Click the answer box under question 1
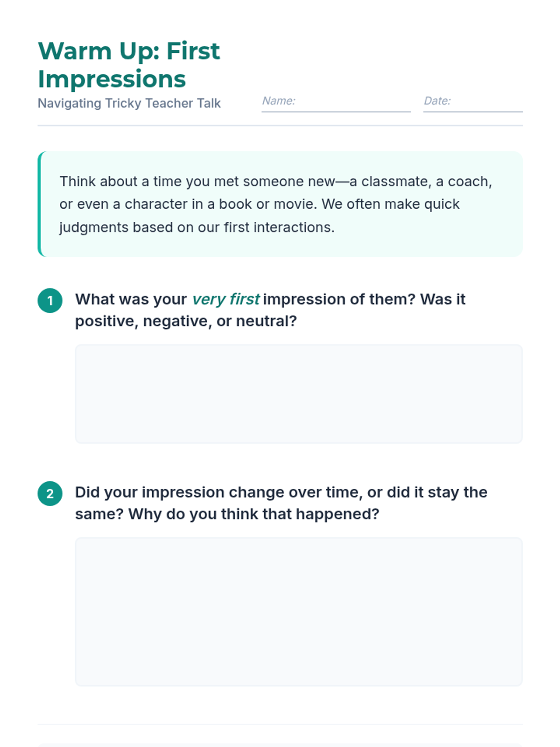Image resolution: width=560 pixels, height=747 pixels. tap(299, 394)
